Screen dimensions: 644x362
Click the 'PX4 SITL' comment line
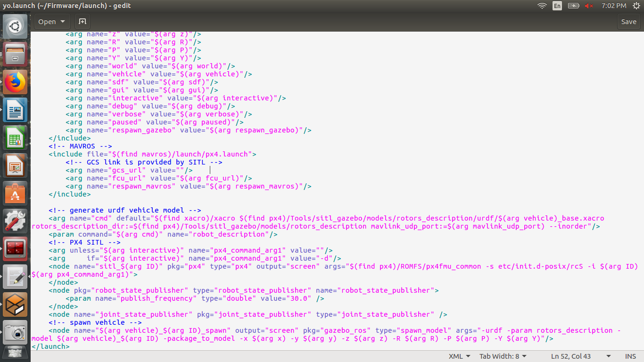coord(84,242)
